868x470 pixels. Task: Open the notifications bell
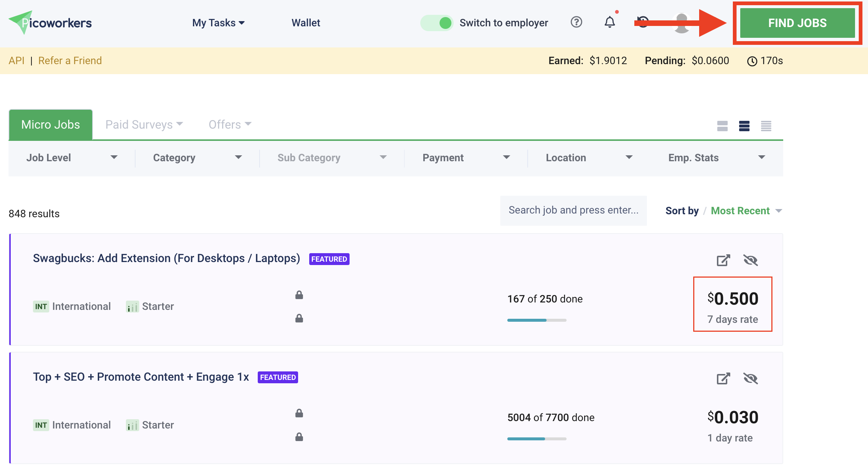[610, 22]
